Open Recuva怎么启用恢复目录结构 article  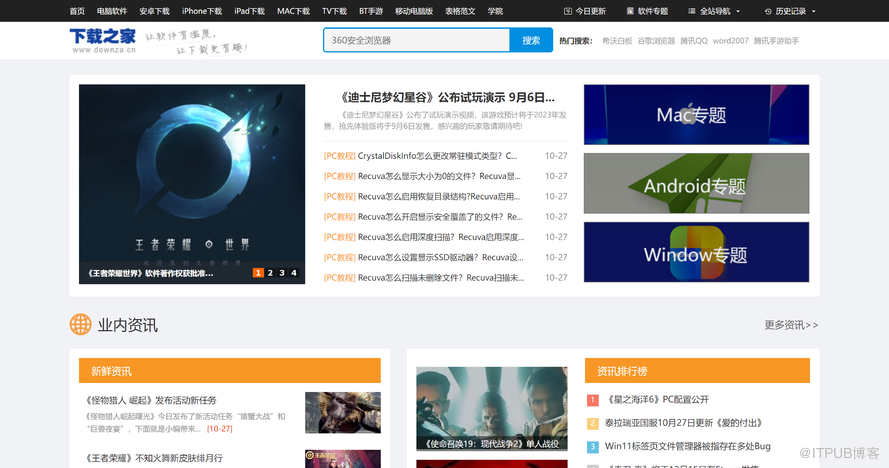439,197
